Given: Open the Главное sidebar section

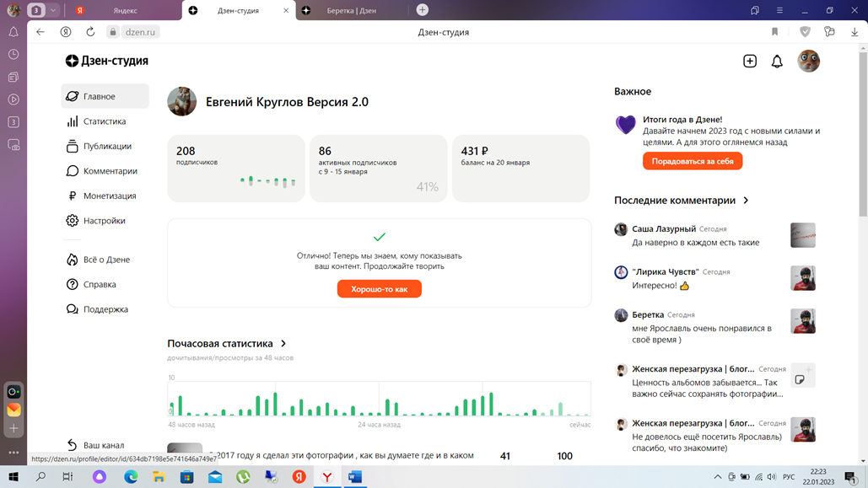Looking at the screenshot, I should 105,96.
